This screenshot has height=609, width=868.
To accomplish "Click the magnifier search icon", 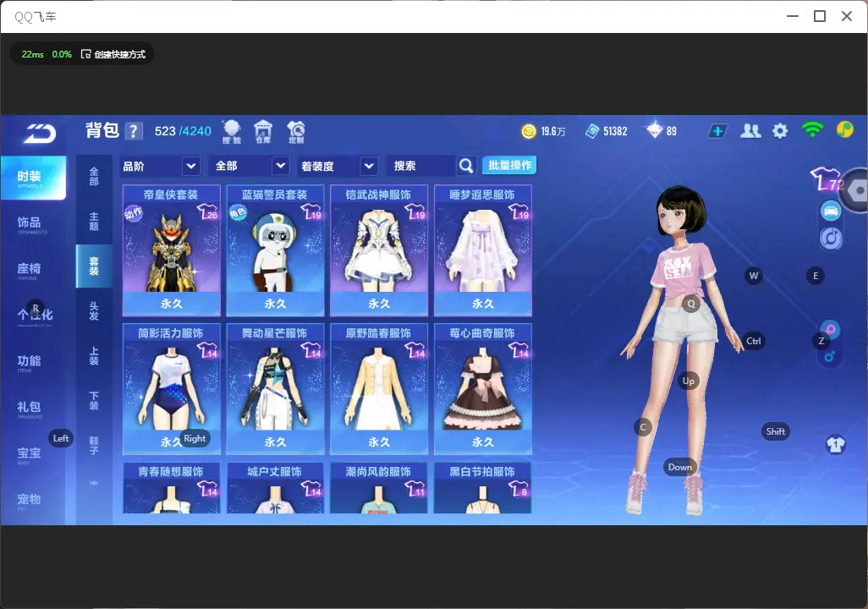I will 466,166.
